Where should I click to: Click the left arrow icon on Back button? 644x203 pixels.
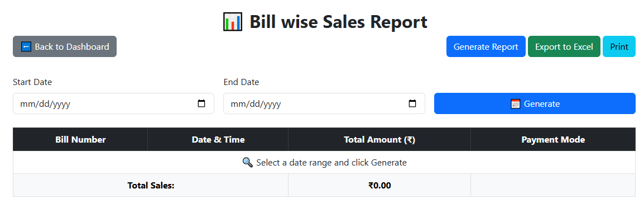[26, 46]
